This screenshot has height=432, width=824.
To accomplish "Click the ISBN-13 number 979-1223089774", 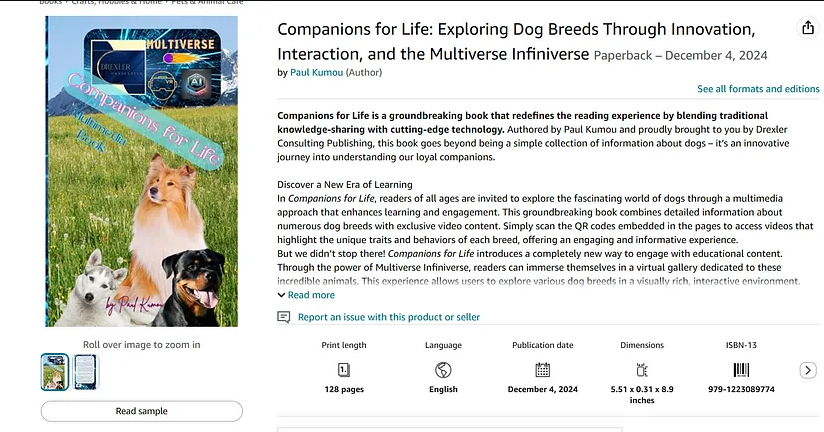I will [x=741, y=390].
